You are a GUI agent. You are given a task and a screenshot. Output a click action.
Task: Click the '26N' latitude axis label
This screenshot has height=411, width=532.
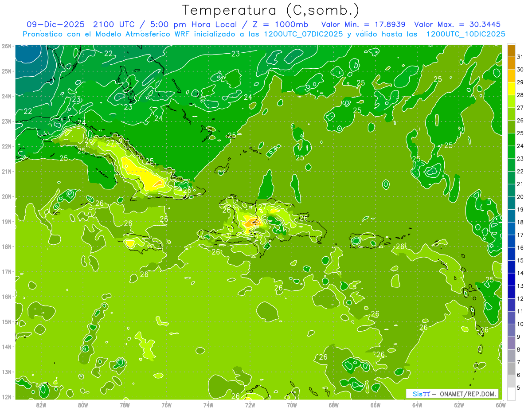click(7, 46)
